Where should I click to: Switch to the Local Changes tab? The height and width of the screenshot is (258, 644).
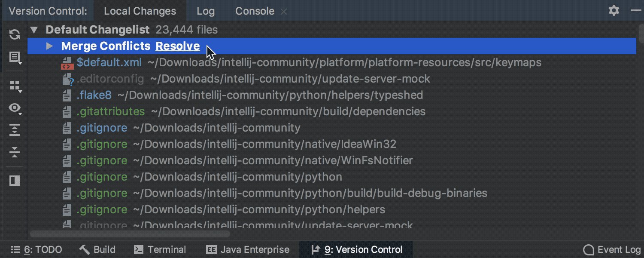[x=140, y=11]
